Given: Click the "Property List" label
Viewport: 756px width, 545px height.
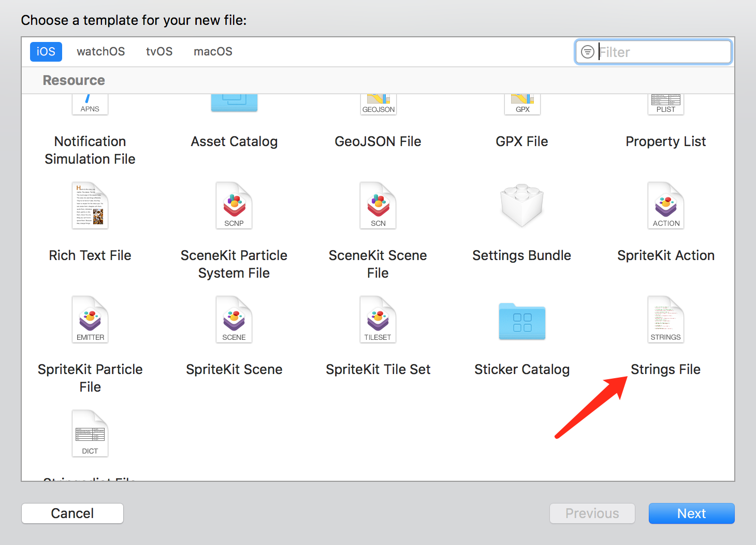Looking at the screenshot, I should pyautogui.click(x=666, y=141).
